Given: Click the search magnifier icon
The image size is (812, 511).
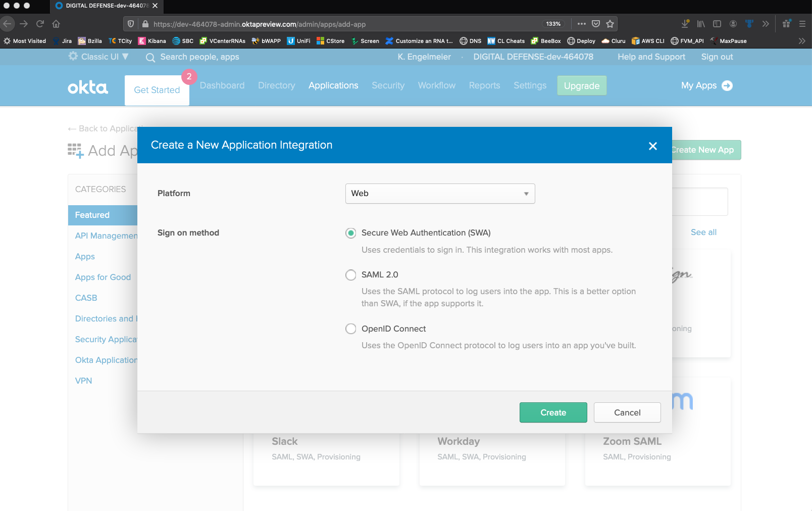Looking at the screenshot, I should [150, 58].
